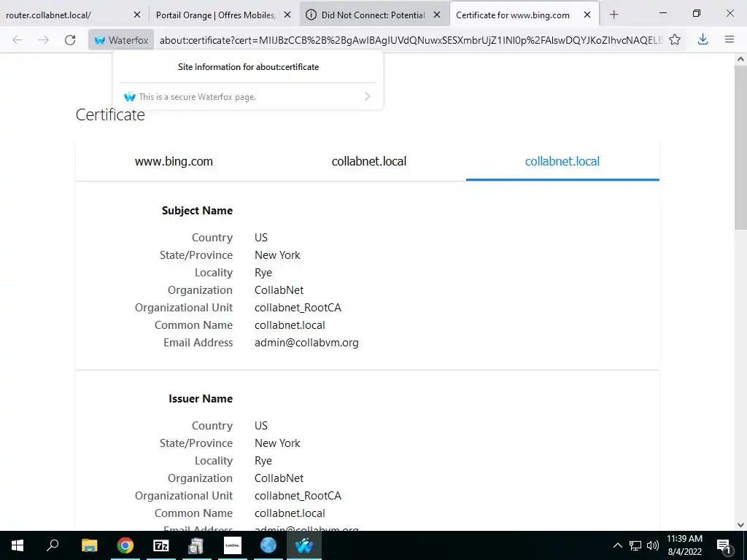Click subject Locality Rye value
The width and height of the screenshot is (747, 560).
click(x=263, y=273)
